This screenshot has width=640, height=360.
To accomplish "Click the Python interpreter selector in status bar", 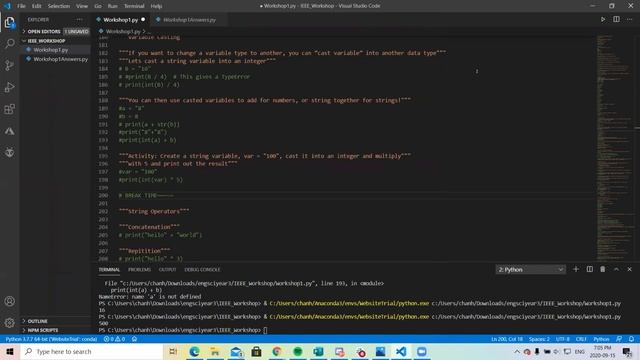I will point(51,339).
